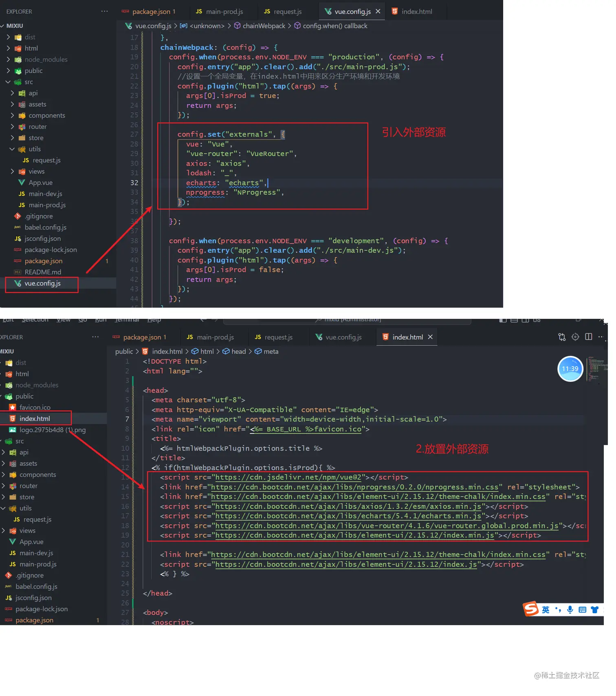Select main-prod.js in bottom explorer

tap(38, 564)
